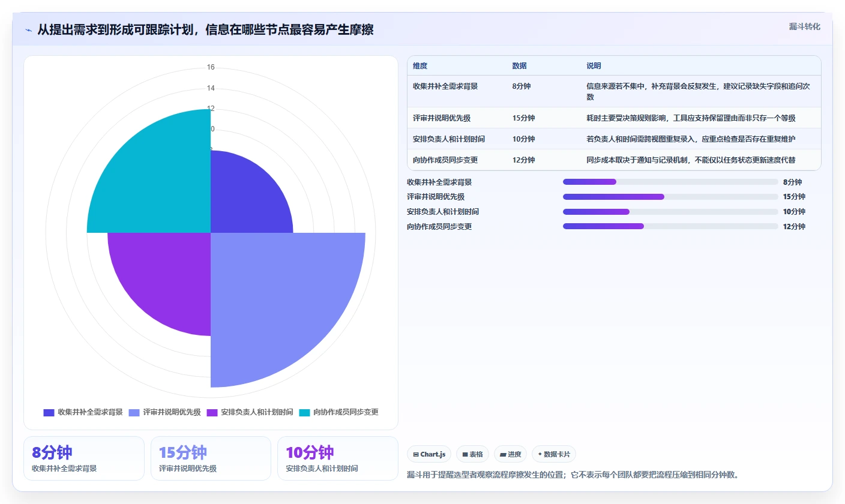The width and height of the screenshot is (845, 504).
Task: Click the 8分钟 value in the table
Action: [x=522, y=86]
